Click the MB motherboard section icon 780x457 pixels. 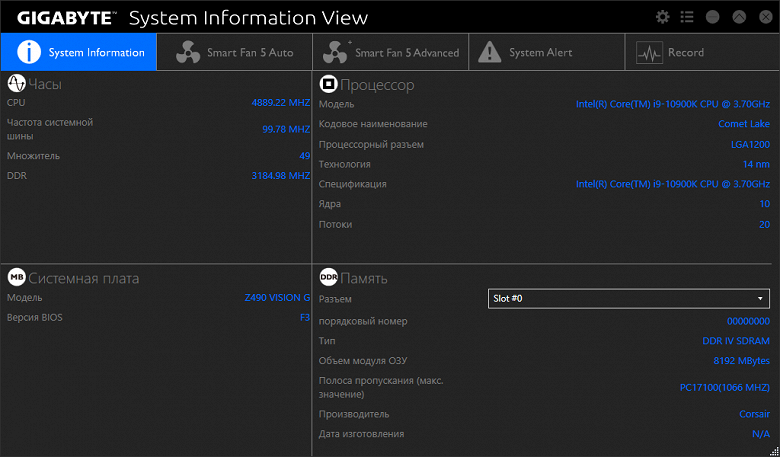pyautogui.click(x=16, y=278)
